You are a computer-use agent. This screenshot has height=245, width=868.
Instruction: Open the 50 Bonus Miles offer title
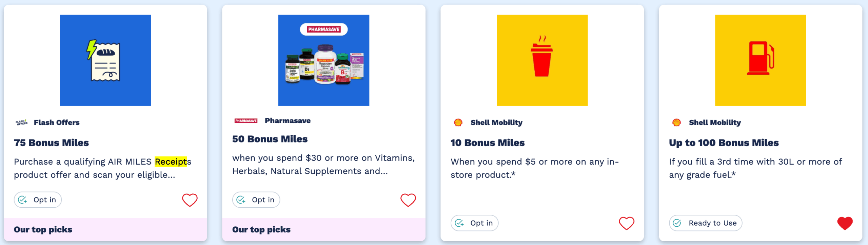point(270,139)
